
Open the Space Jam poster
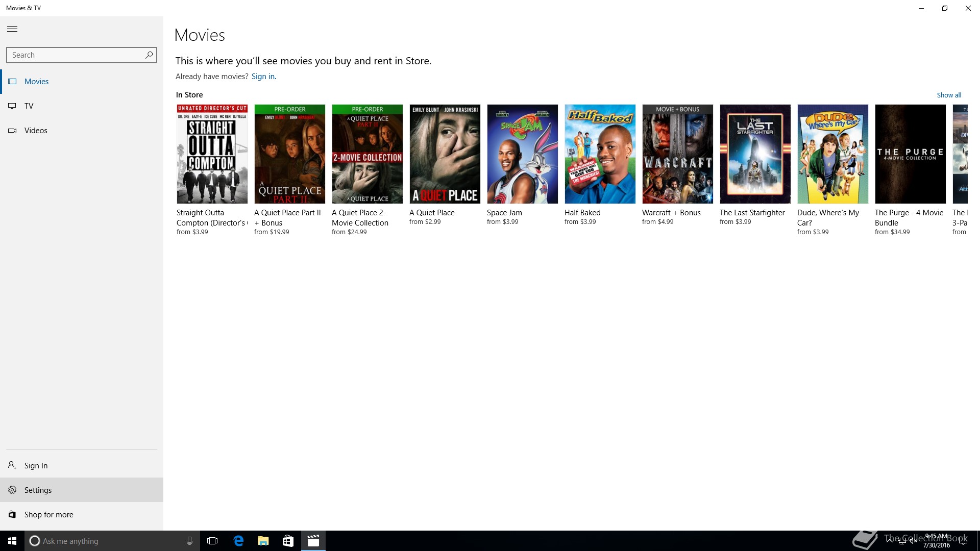tap(523, 154)
